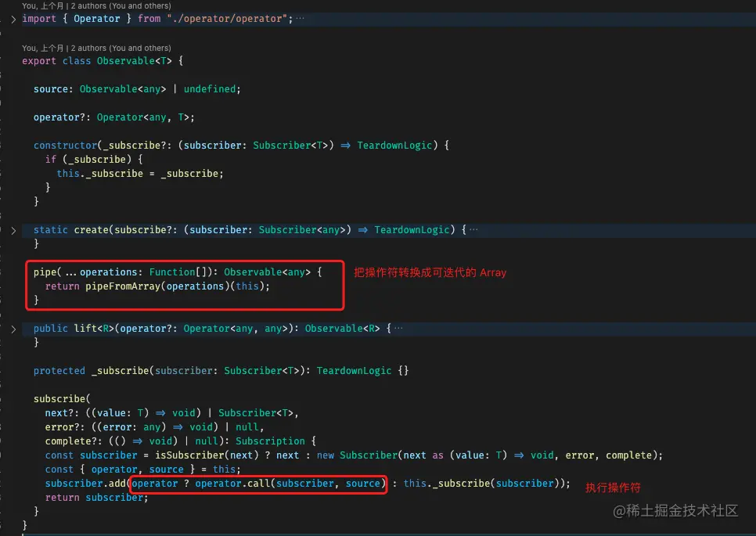Click the ellipsis after the import statement

(x=300, y=18)
